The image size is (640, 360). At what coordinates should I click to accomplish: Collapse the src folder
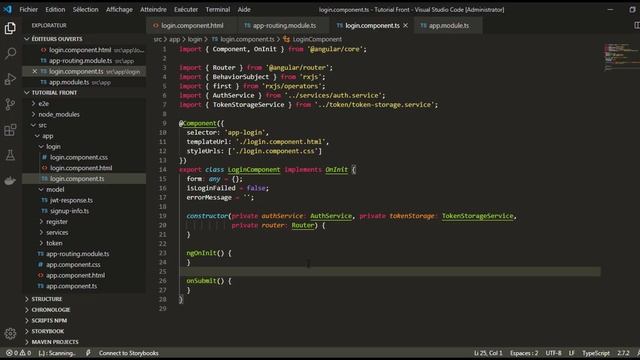(42, 125)
